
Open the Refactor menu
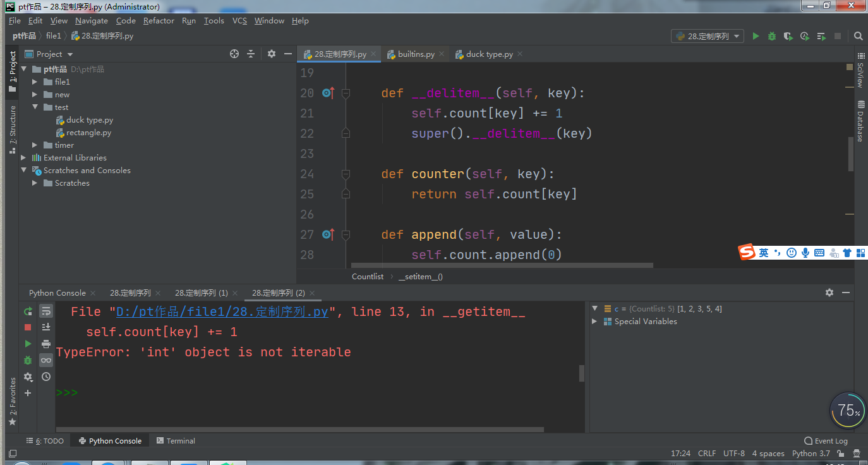coord(159,21)
